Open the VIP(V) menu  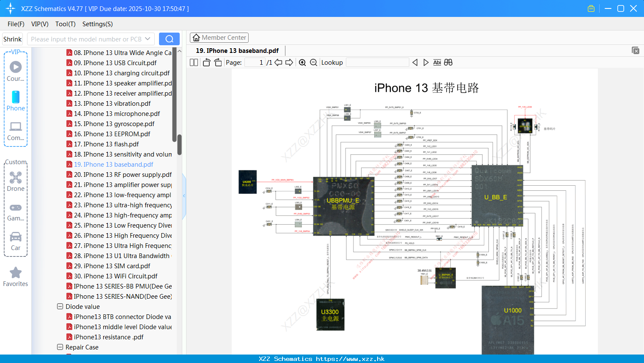click(40, 24)
